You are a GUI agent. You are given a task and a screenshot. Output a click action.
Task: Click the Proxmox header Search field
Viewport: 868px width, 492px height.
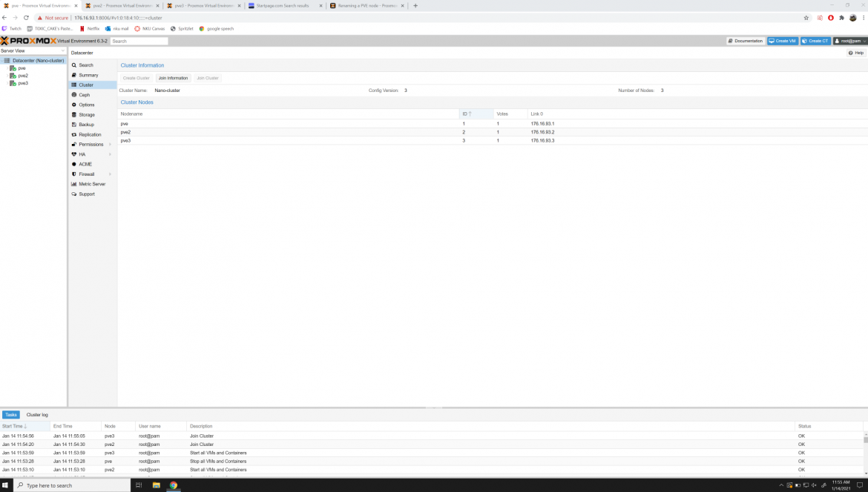point(139,41)
